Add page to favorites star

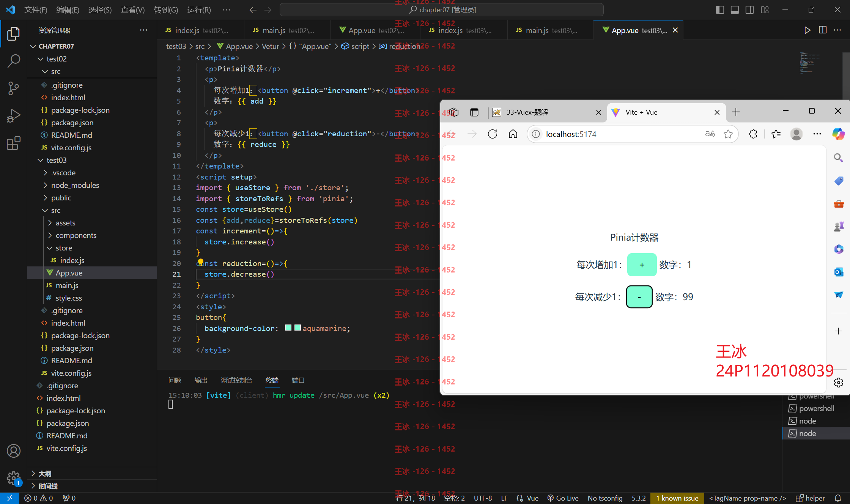coord(728,134)
